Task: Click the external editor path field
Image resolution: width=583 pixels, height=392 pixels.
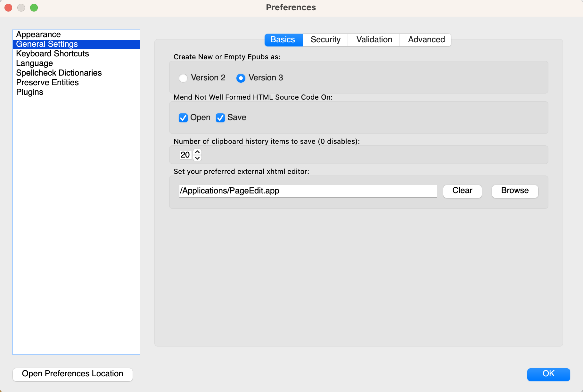Action: coord(308,191)
